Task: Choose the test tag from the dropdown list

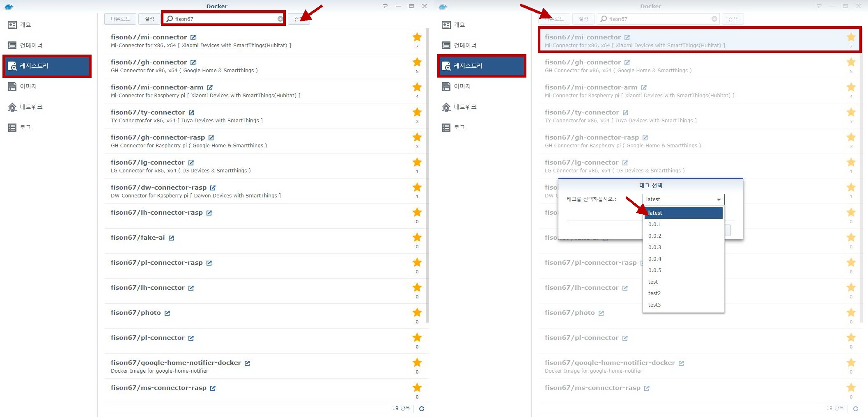Action: pos(683,282)
